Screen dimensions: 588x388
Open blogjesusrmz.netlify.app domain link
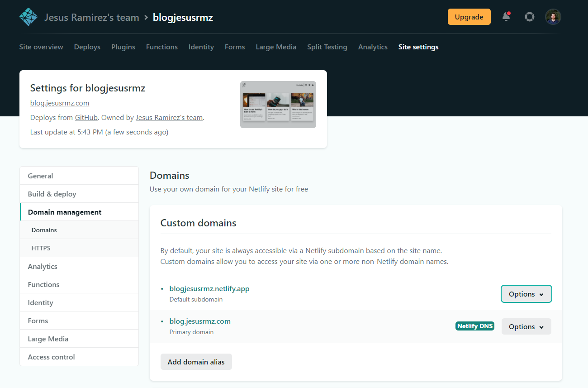(x=209, y=288)
